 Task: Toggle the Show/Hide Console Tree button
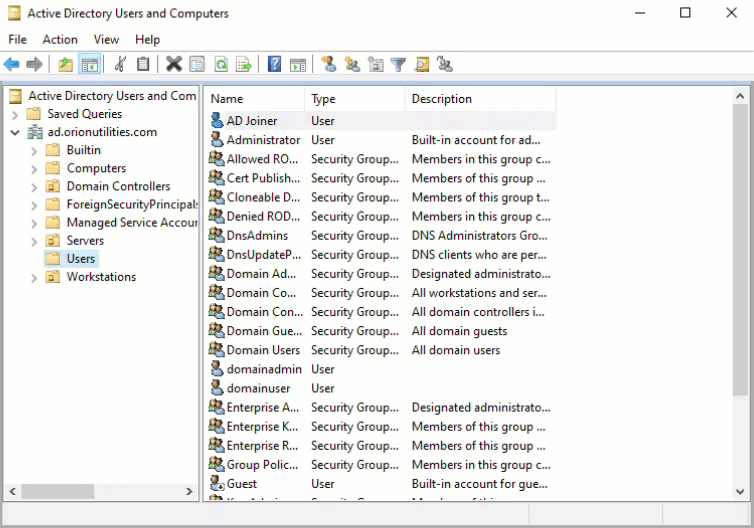(x=89, y=64)
